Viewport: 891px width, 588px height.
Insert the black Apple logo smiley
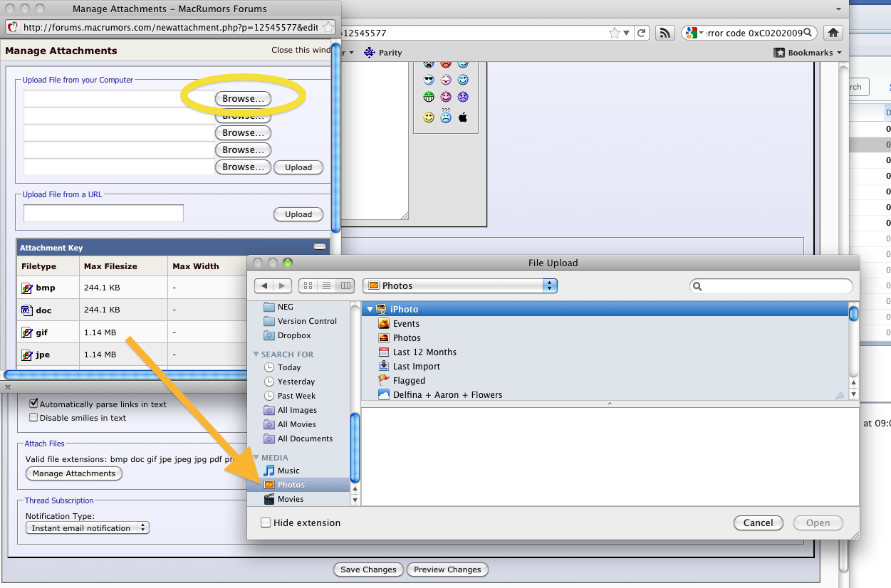point(463,117)
